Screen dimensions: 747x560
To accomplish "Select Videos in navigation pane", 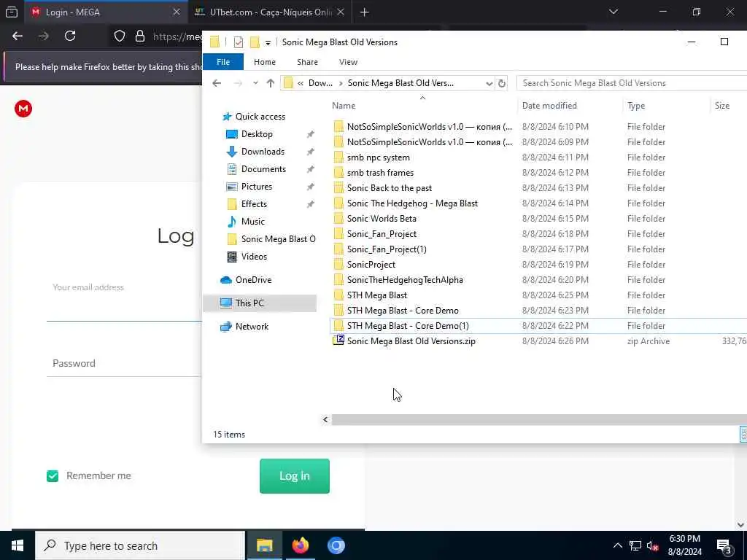I will pos(254,257).
